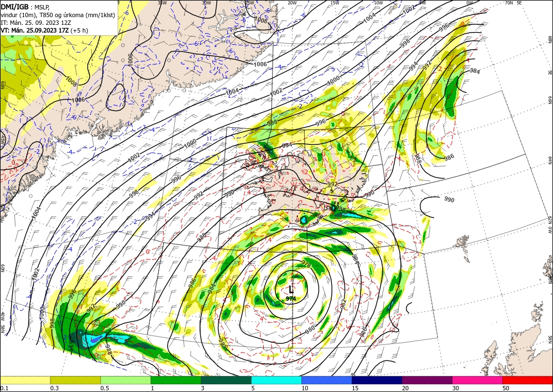Click the red 50+ legend swatch
Image resolution: width=553 pixels, height=392 pixels.
[x=528, y=380]
